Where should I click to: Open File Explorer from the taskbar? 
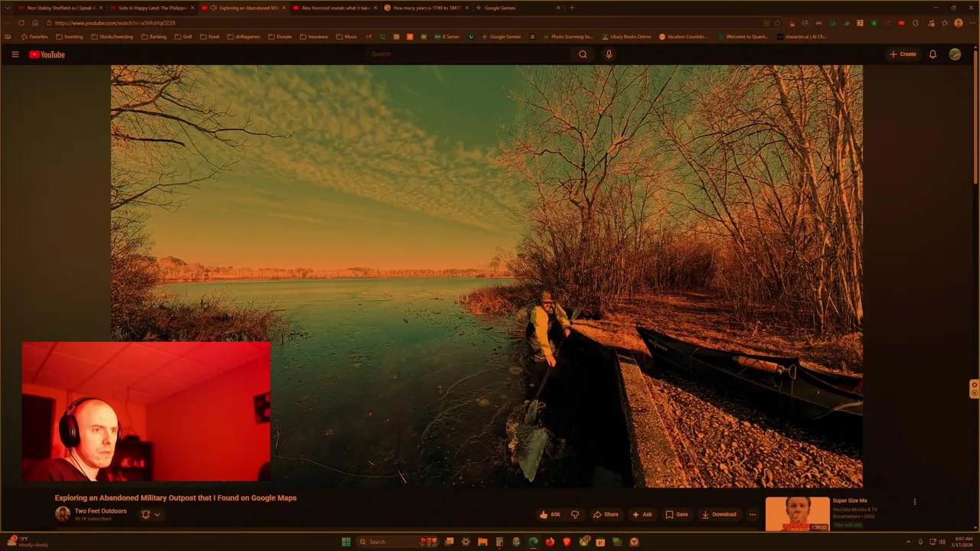tap(482, 542)
